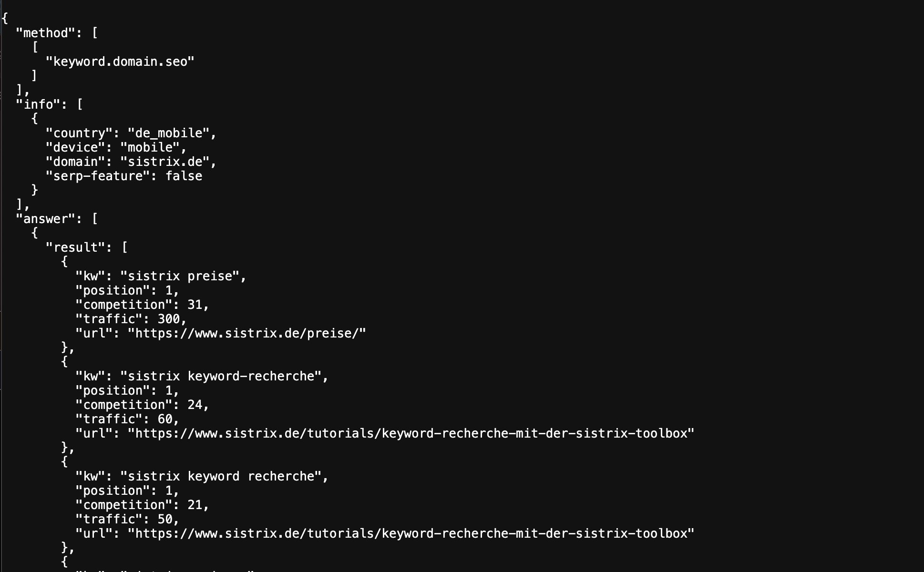Image resolution: width=924 pixels, height=572 pixels.
Task: Click the traffic value 300
Action: tap(168, 319)
